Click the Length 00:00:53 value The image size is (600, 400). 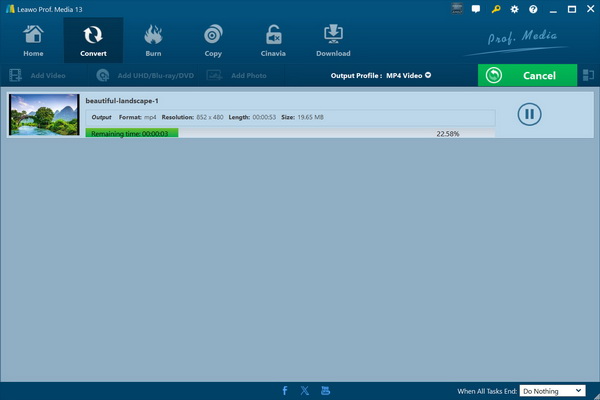click(264, 117)
